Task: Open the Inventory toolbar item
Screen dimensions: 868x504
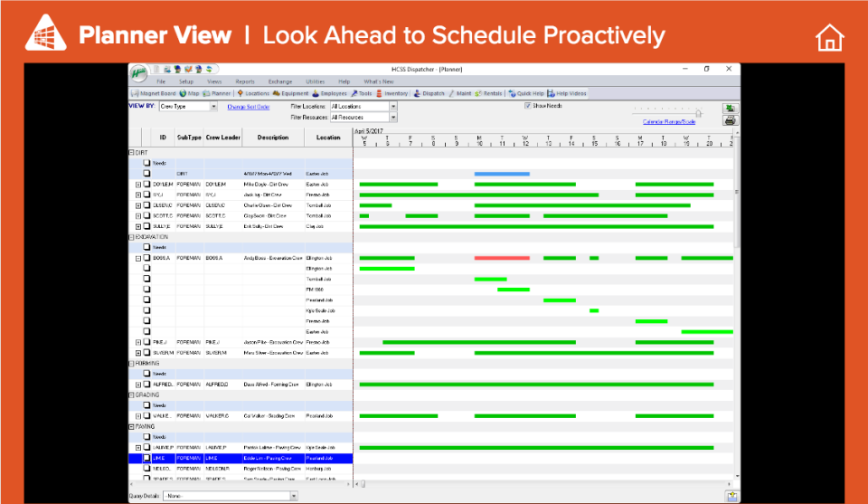Action: tap(392, 93)
